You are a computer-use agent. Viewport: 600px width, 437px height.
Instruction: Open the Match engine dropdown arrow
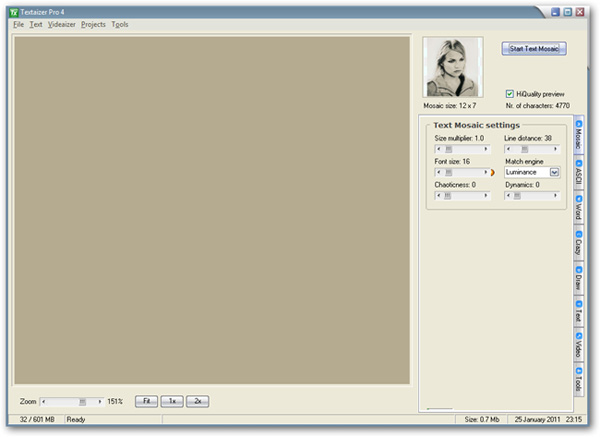(x=554, y=173)
